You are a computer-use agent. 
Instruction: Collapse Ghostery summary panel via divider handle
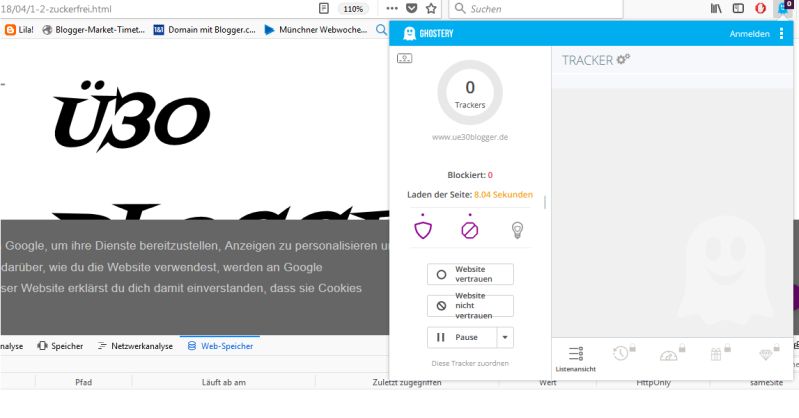pos(545,202)
